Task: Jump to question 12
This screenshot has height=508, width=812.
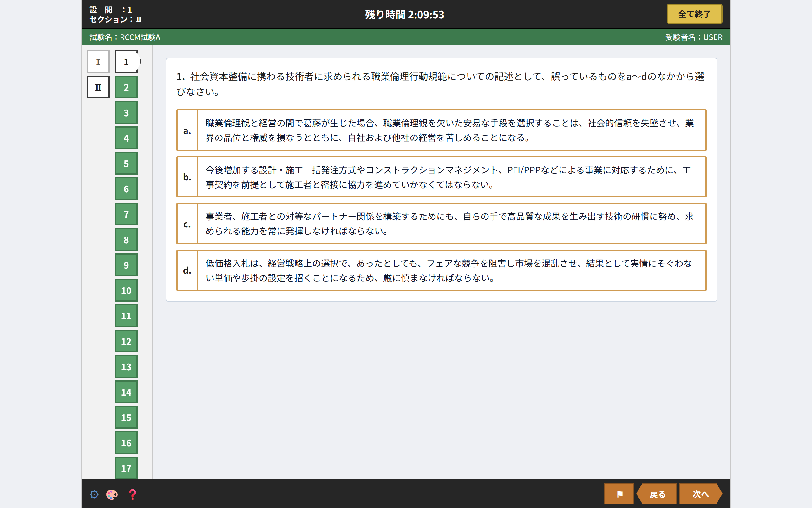Action: 127,341
